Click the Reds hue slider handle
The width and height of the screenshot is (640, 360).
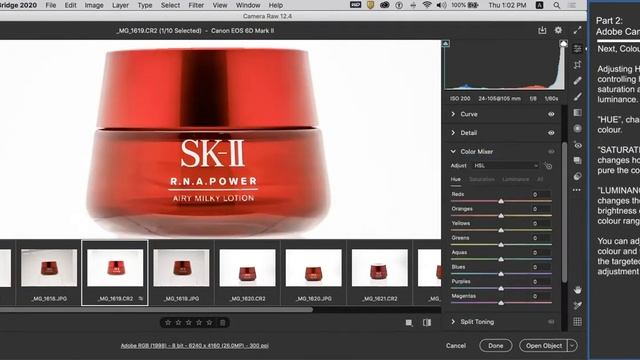point(501,201)
